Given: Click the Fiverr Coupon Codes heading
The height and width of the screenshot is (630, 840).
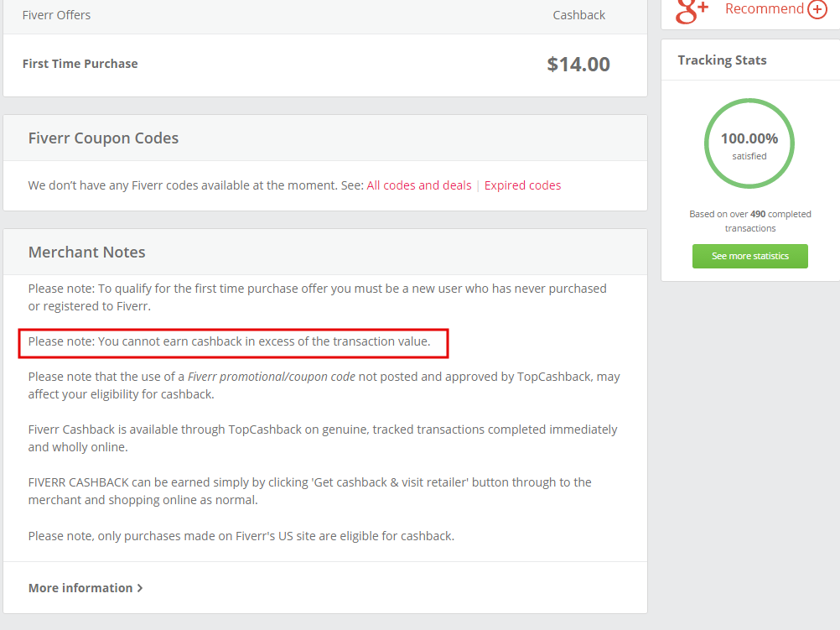Looking at the screenshot, I should (x=103, y=138).
